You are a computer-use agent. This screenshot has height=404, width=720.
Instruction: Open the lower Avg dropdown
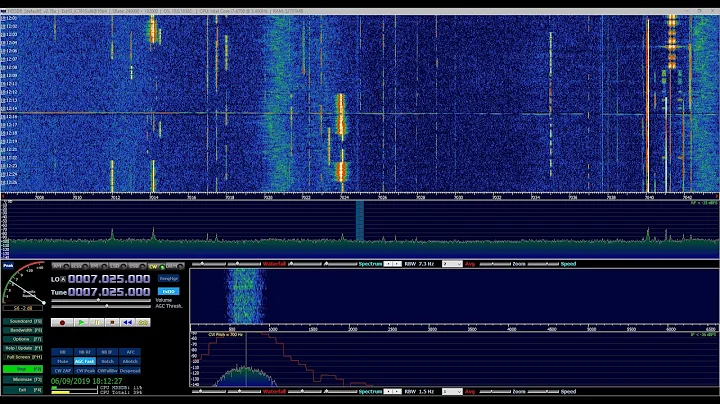tap(452, 392)
